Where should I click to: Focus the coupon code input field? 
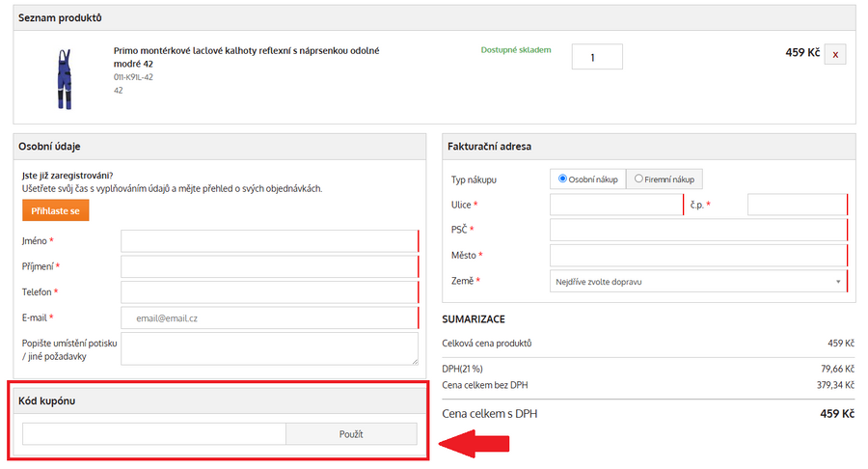click(x=154, y=434)
